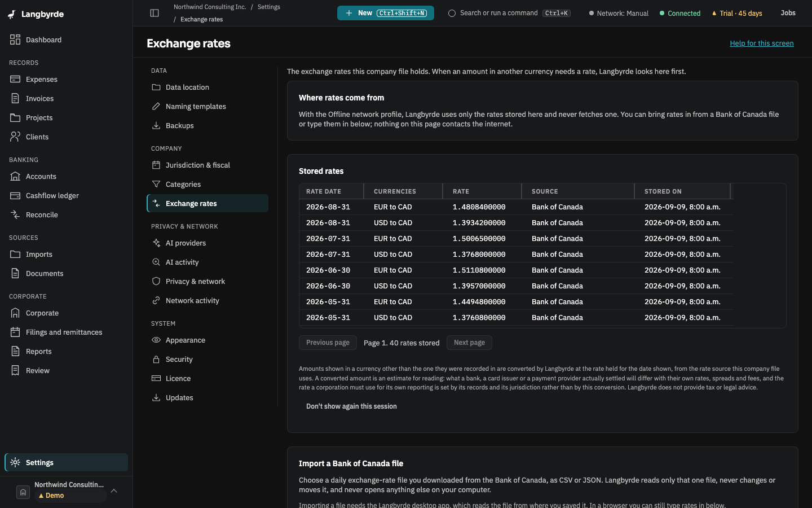The width and height of the screenshot is (812, 508).
Task: Click the Projects folder icon
Action: click(x=15, y=117)
